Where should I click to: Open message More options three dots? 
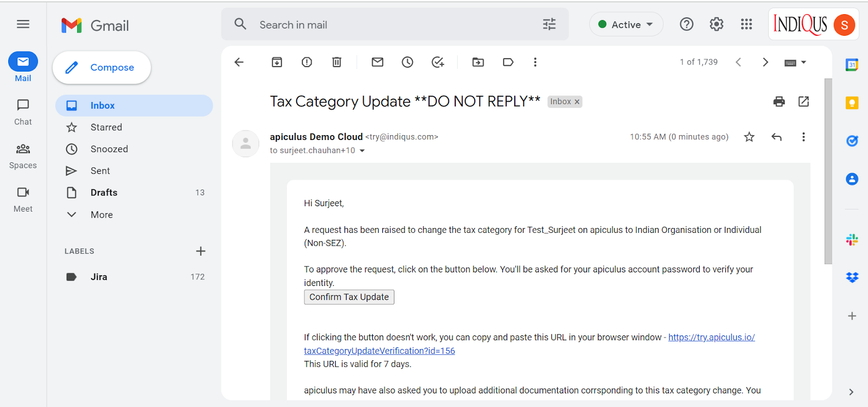click(803, 137)
